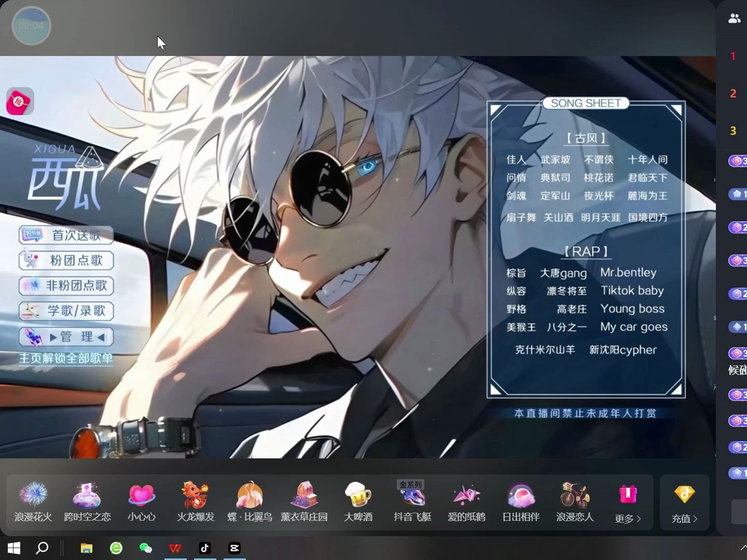The height and width of the screenshot is (560, 747).
Task: Click the song title 克什米尔山羊
Action: (545, 350)
